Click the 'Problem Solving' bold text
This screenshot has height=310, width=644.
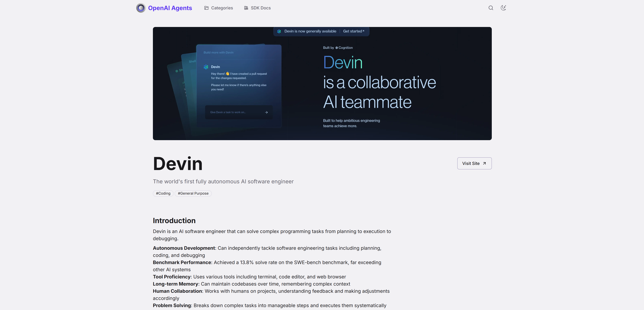click(x=172, y=306)
